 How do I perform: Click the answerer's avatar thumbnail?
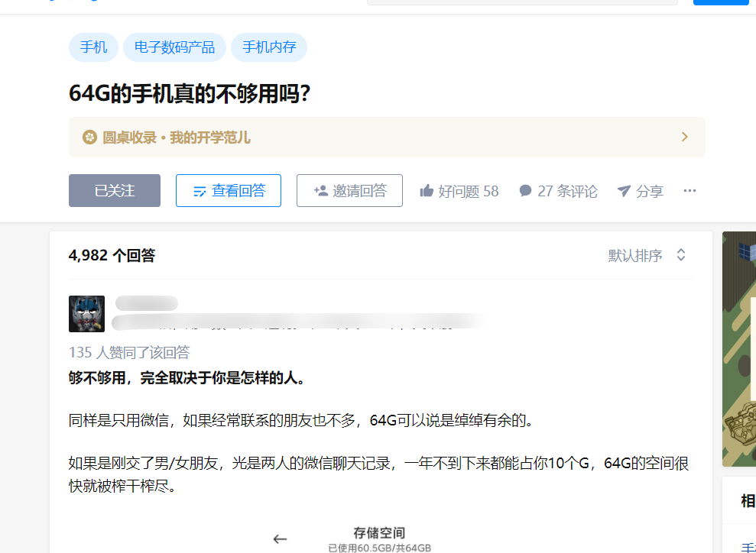pos(86,313)
